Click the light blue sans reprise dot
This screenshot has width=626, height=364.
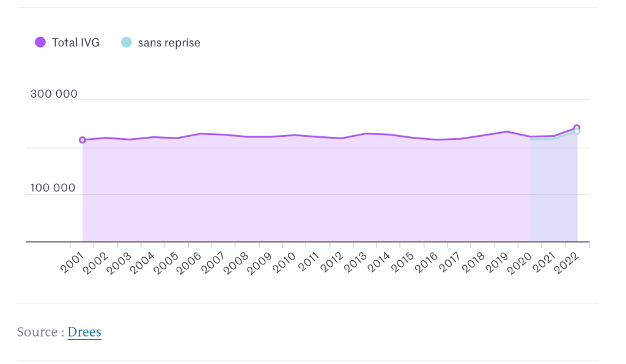(127, 42)
